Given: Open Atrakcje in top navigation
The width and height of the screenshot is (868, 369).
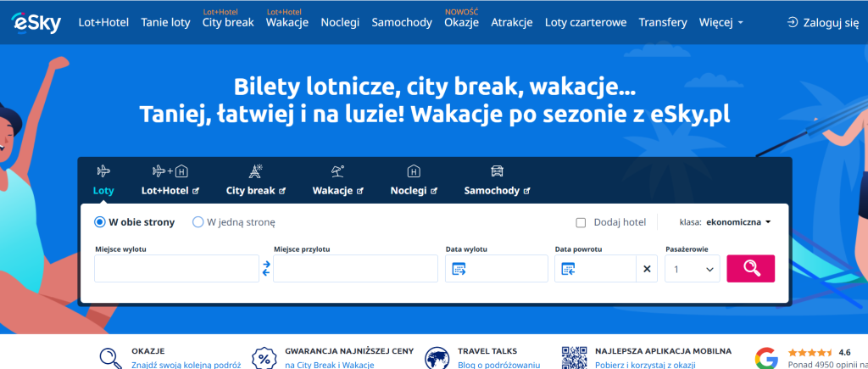Looking at the screenshot, I should tap(511, 23).
